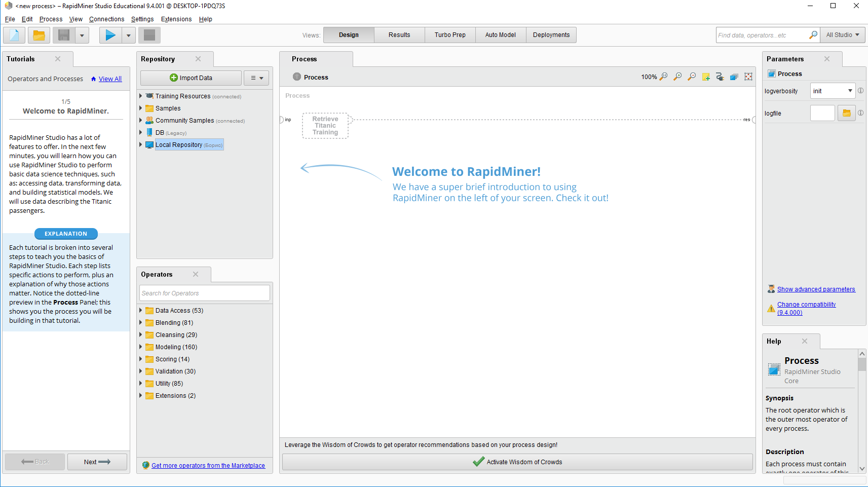Screen dimensions: 868x487
Task: Open the Show advanced parameters link
Action: (816, 289)
